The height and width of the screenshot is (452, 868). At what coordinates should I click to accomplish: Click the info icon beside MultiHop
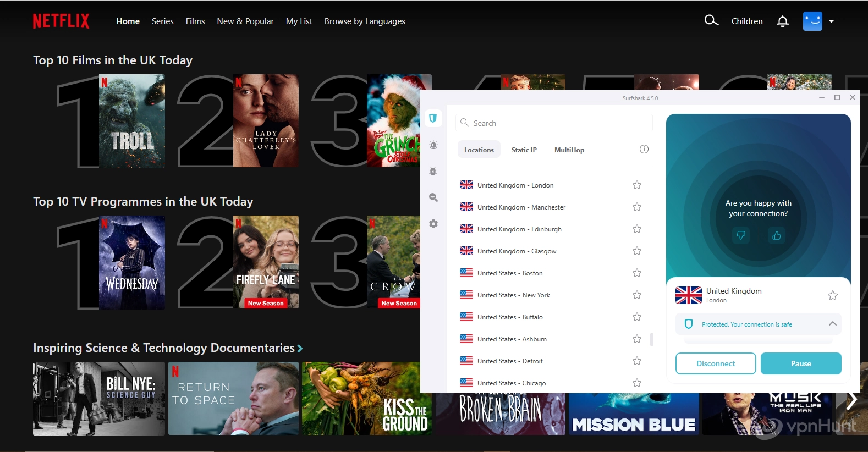click(644, 149)
